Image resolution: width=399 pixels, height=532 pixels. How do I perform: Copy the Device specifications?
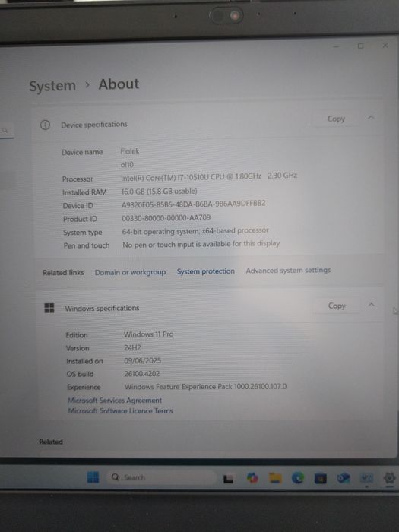tap(336, 119)
